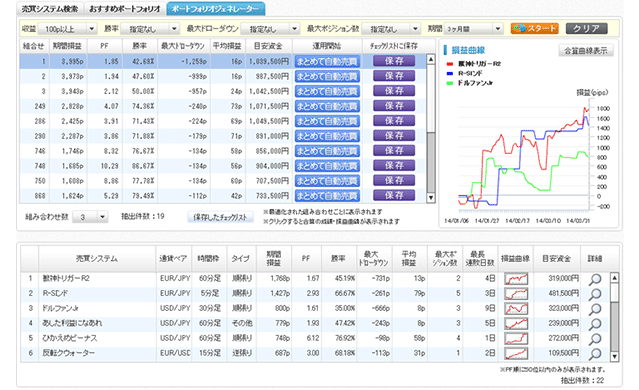This screenshot has width=639, height=390.
Task: Click the blue legend swatch in chart
Action: pos(450,73)
